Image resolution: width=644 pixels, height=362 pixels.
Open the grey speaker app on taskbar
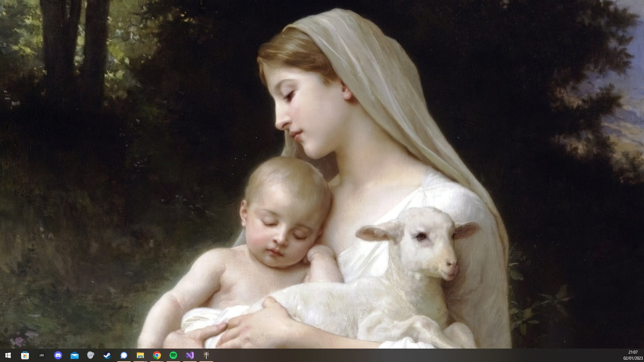pyautogui.click(x=91, y=355)
